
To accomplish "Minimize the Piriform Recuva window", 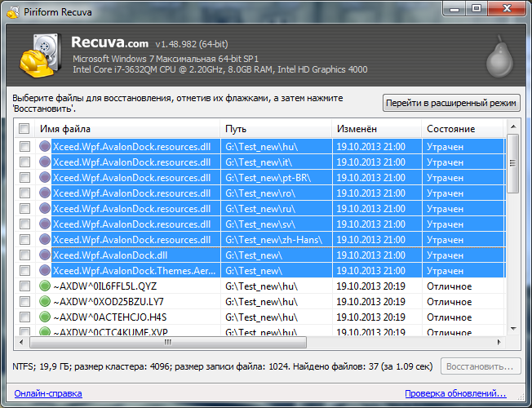I will (x=454, y=9).
